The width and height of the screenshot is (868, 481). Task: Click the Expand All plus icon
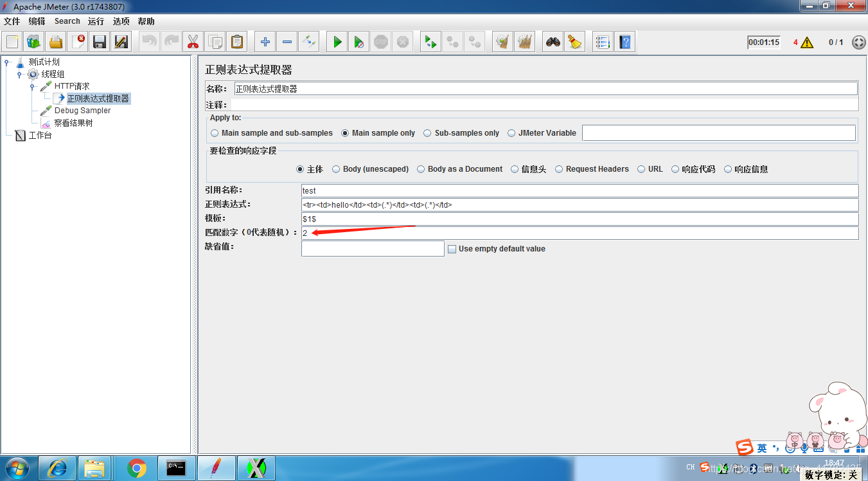point(265,42)
